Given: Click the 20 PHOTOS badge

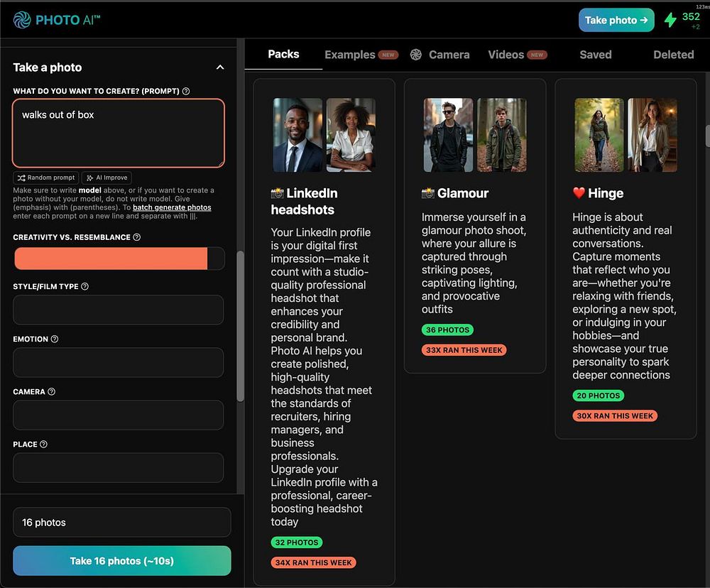Looking at the screenshot, I should pyautogui.click(x=598, y=396).
